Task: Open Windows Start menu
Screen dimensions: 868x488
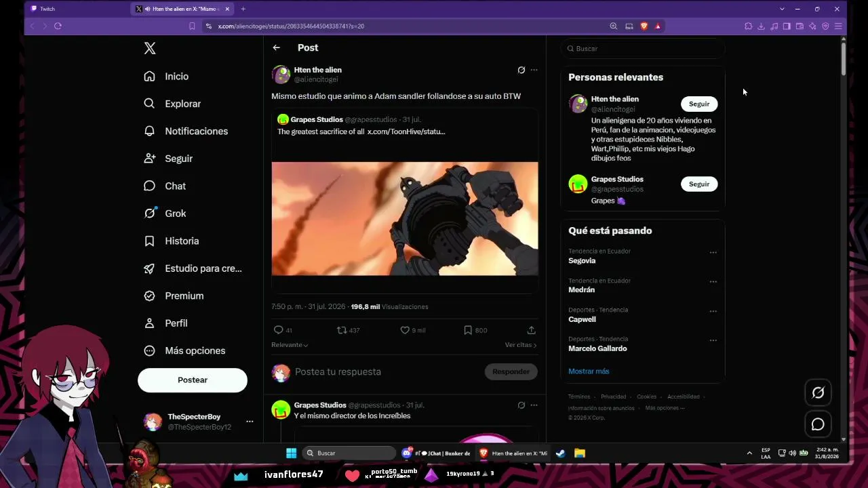Action: (291, 453)
